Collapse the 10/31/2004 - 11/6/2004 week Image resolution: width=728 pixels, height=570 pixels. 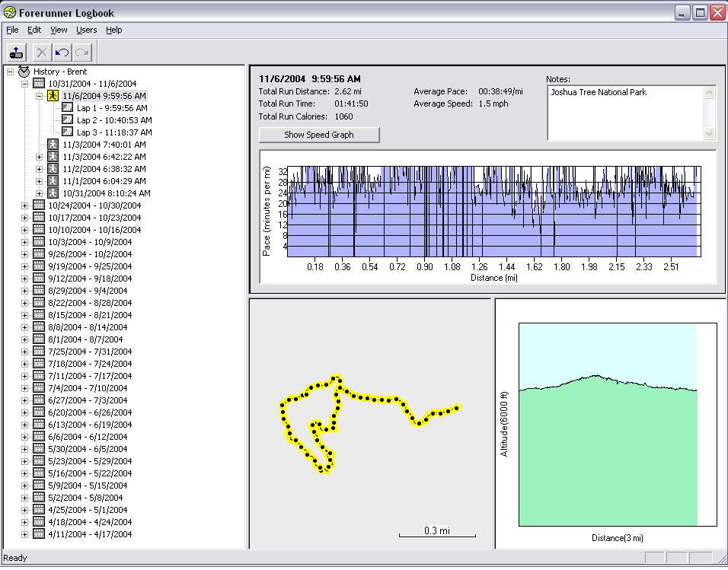tap(24, 84)
